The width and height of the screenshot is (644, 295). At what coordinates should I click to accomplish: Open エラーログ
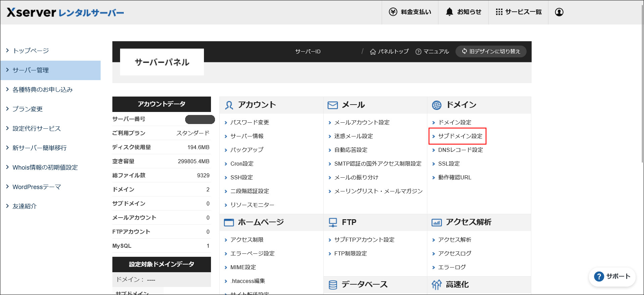(452, 267)
